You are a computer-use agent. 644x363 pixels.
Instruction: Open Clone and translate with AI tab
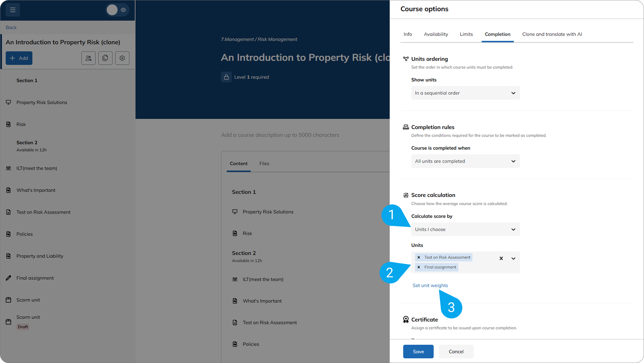[x=552, y=34]
